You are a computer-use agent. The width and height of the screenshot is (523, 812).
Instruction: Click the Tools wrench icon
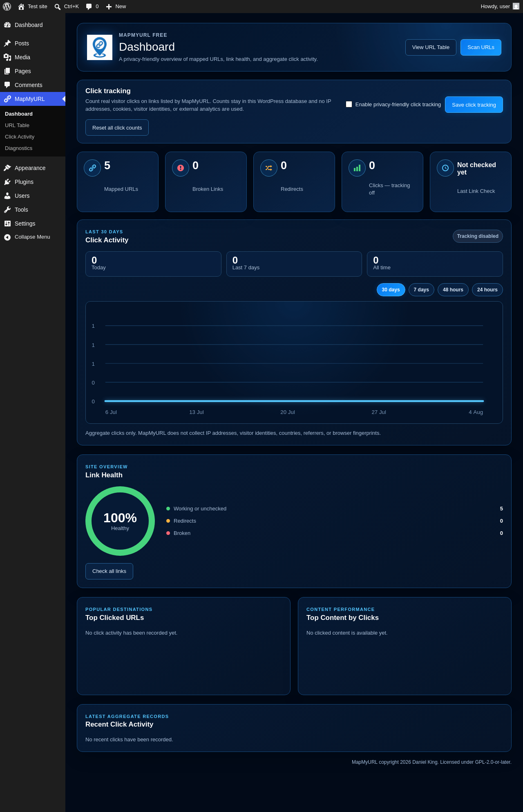(7, 210)
